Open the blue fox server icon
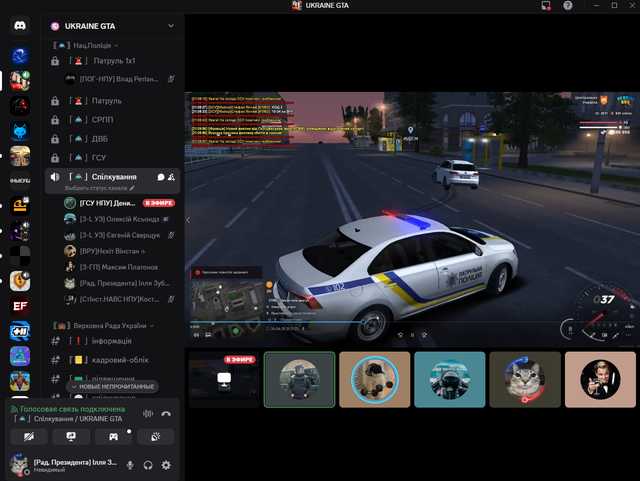Image resolution: width=640 pixels, height=481 pixels. point(20,131)
